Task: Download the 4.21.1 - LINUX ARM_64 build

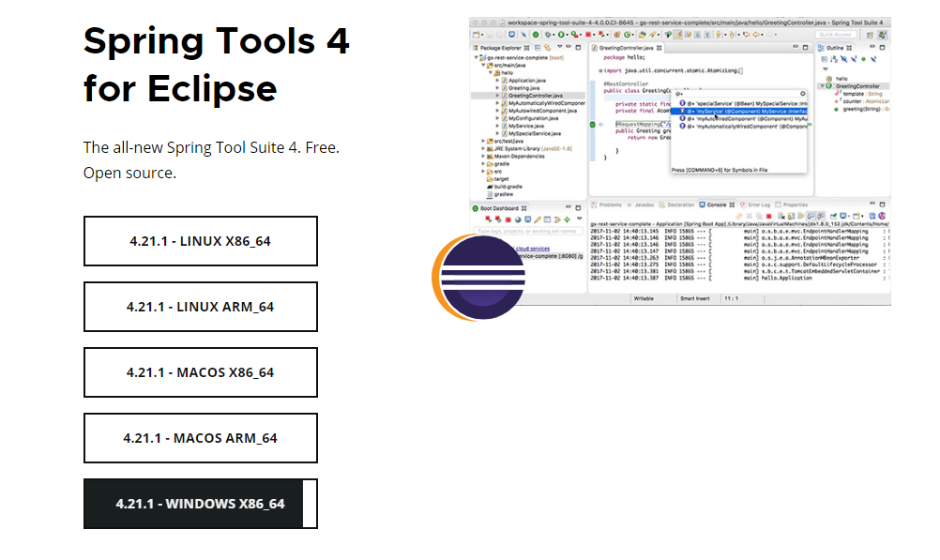Action: click(200, 307)
